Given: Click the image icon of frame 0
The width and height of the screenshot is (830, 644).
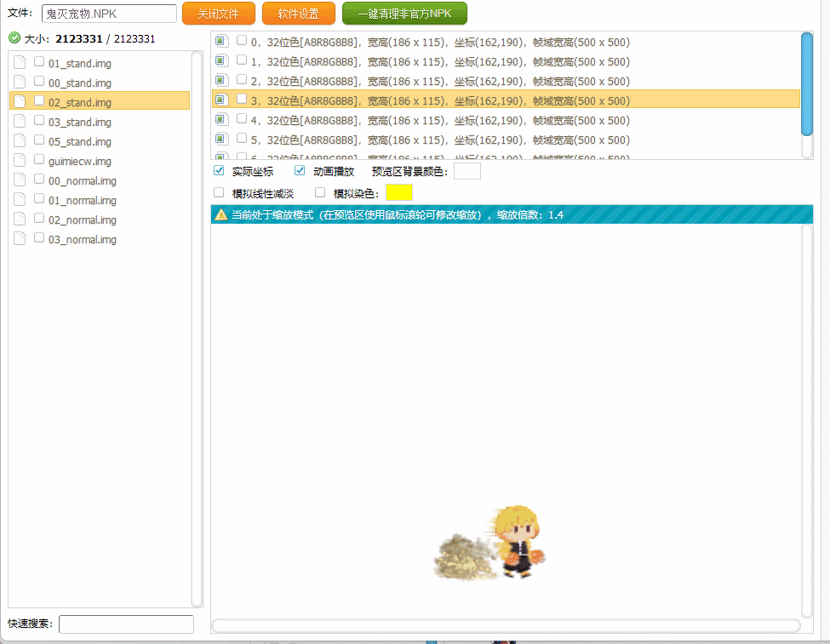Looking at the screenshot, I should pyautogui.click(x=222, y=41).
